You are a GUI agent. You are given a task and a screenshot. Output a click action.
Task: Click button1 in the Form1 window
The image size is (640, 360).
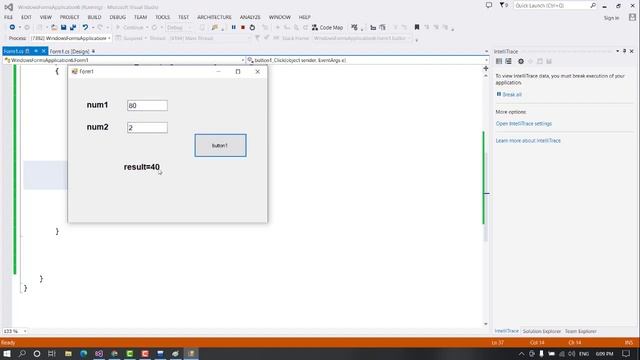click(220, 145)
